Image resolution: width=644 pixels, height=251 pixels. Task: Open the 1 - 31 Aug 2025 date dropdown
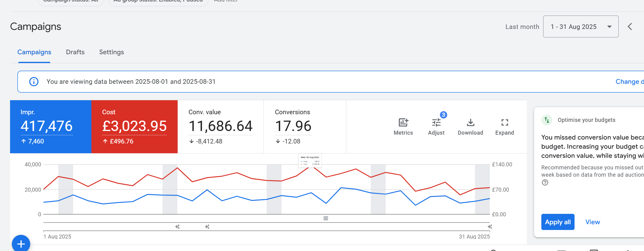(580, 27)
